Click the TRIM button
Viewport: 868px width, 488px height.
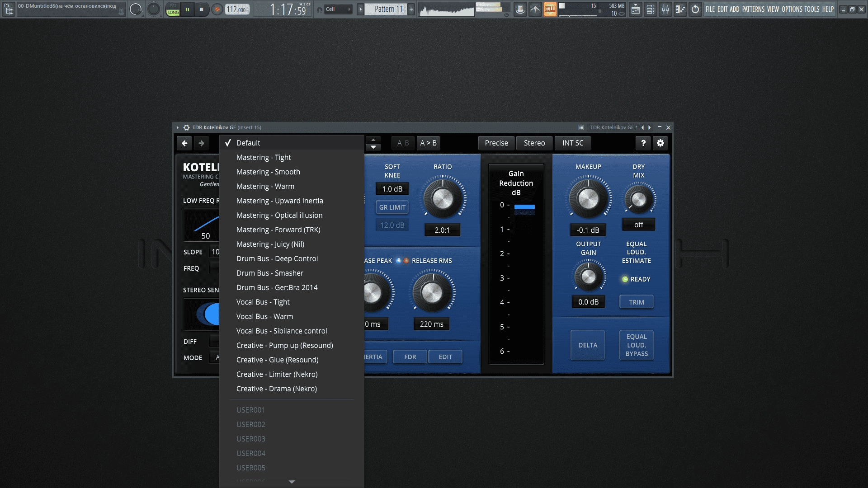tap(637, 302)
